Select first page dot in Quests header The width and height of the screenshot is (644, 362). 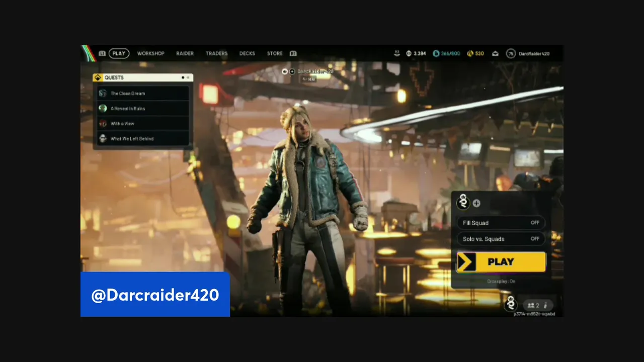tap(183, 77)
